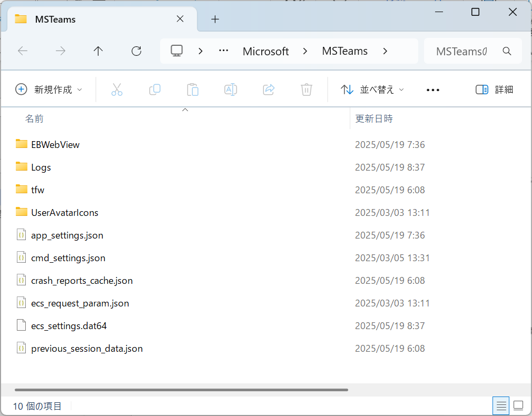Sort by the 名前 column header

tap(34, 119)
